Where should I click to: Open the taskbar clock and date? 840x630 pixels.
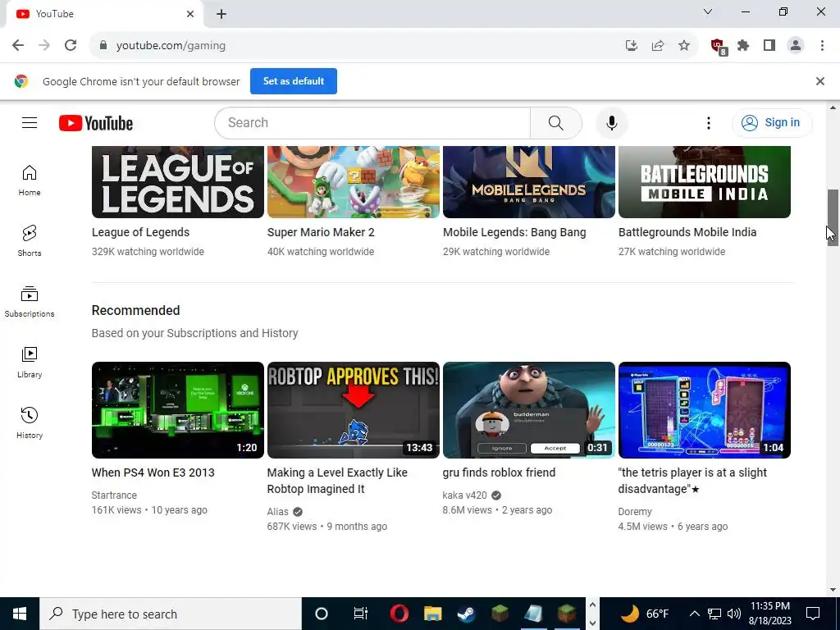click(769, 614)
